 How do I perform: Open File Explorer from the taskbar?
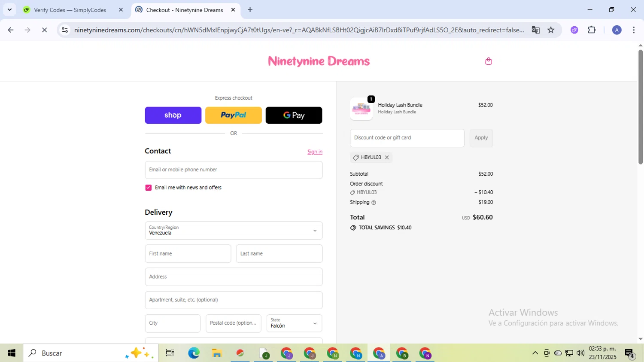coord(217,353)
